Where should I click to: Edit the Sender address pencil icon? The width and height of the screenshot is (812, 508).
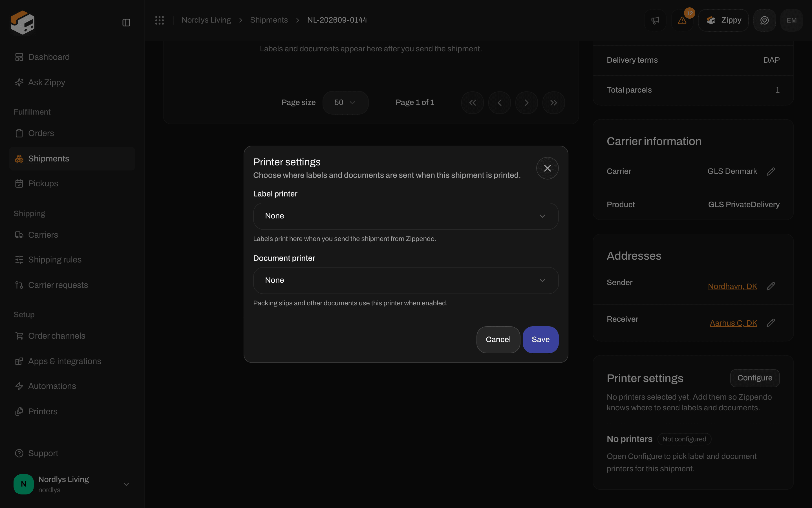click(x=771, y=286)
